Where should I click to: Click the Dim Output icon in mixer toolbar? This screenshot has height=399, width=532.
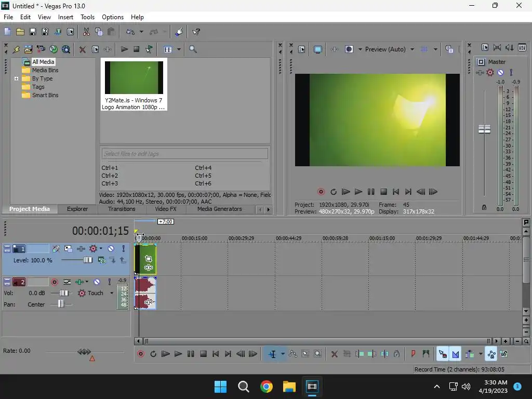tap(509, 47)
